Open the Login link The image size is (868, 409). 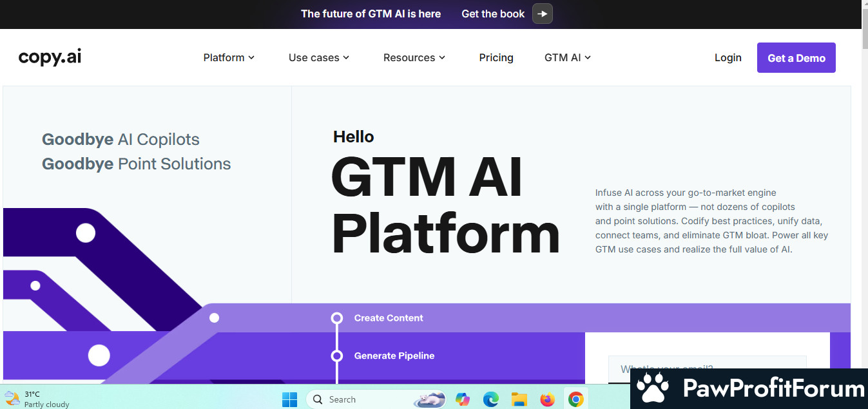(728, 57)
